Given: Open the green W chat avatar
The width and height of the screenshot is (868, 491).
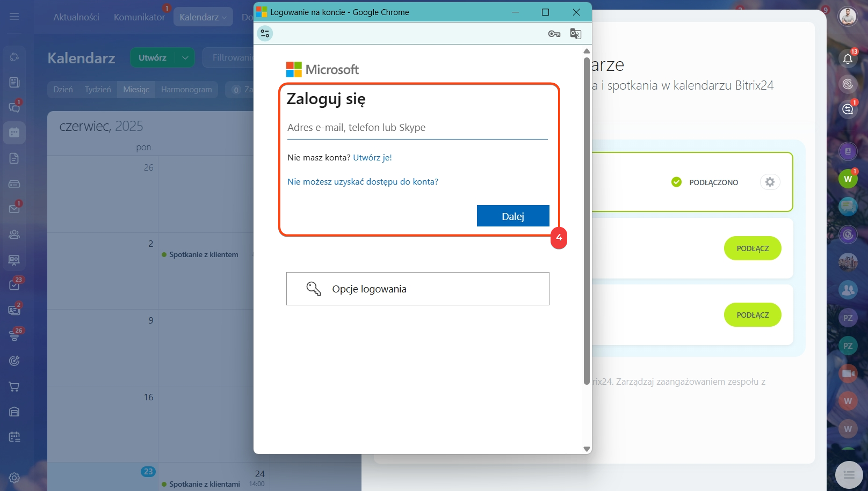Looking at the screenshot, I should tap(848, 179).
